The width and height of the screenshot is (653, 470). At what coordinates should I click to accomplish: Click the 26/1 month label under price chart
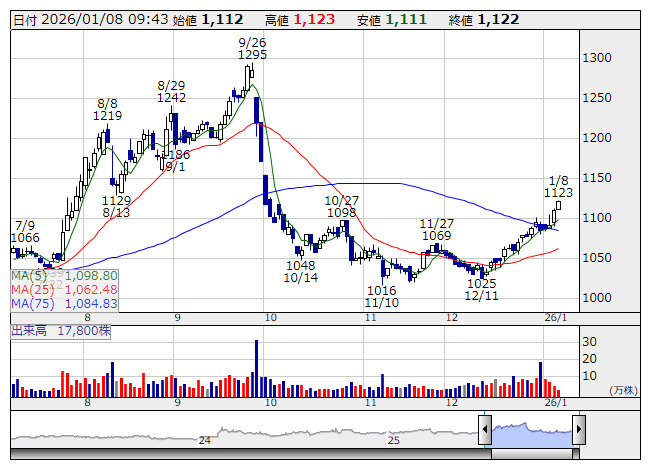[x=556, y=318]
